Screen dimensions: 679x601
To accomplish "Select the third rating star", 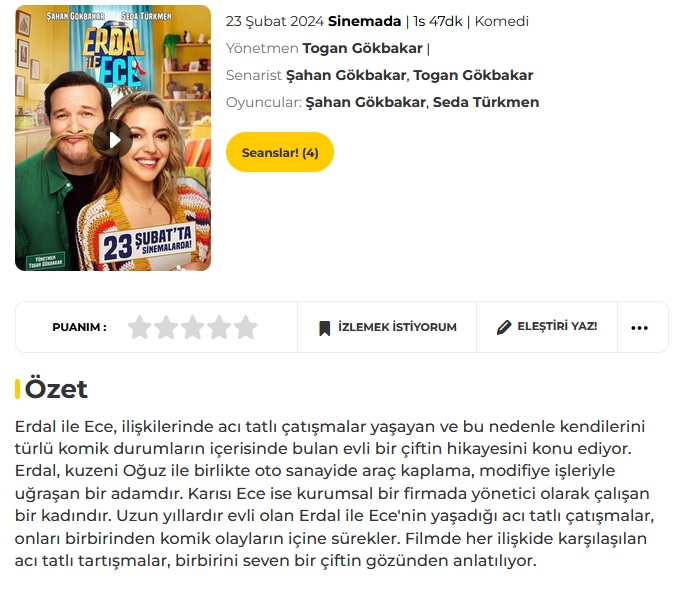I will point(193,327).
